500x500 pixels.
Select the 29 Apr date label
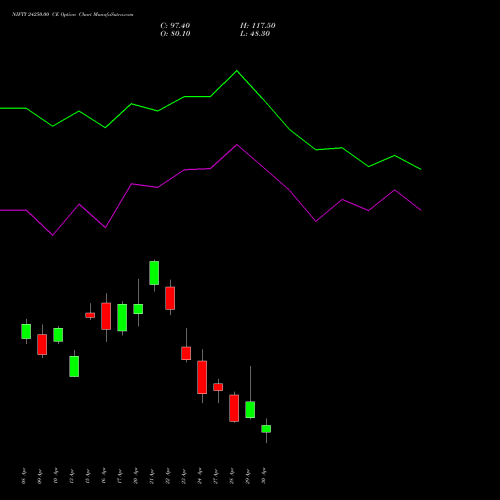pos(247,476)
